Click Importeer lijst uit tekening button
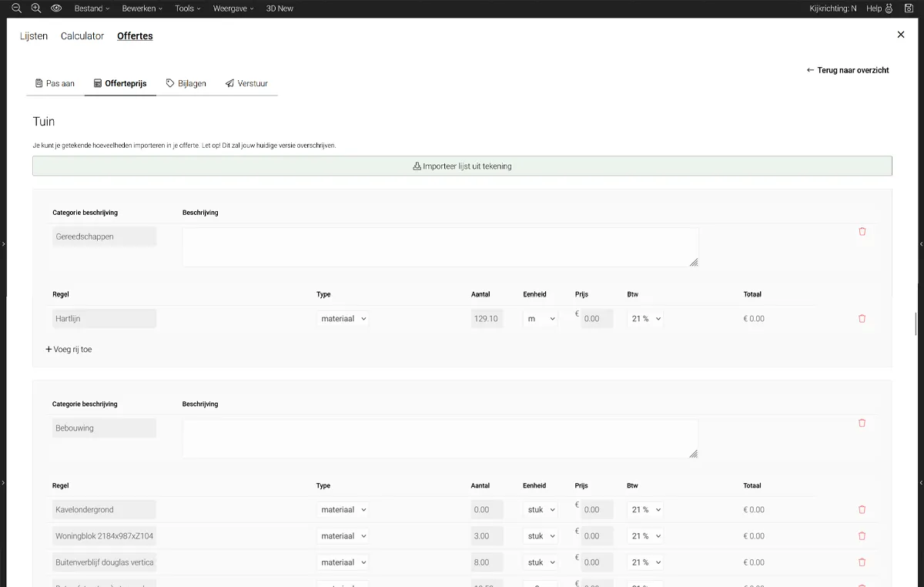This screenshot has height=587, width=924. click(462, 166)
